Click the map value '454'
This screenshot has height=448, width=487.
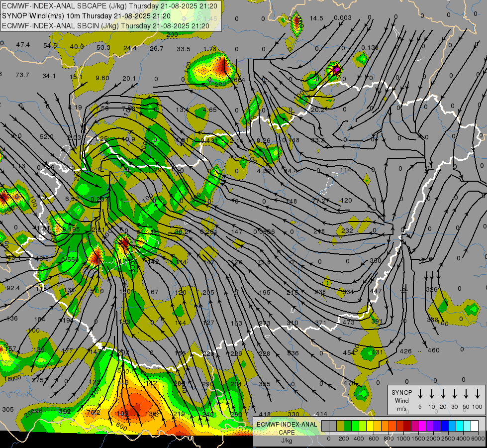pyautogui.click(x=349, y=353)
